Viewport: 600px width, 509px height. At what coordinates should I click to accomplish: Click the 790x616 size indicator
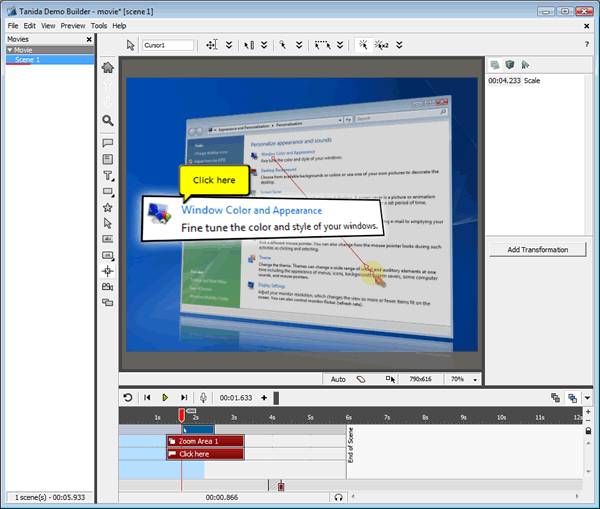pyautogui.click(x=420, y=379)
